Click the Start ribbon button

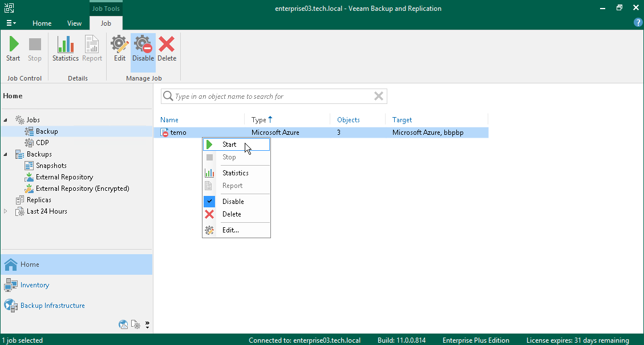pyautogui.click(x=13, y=49)
